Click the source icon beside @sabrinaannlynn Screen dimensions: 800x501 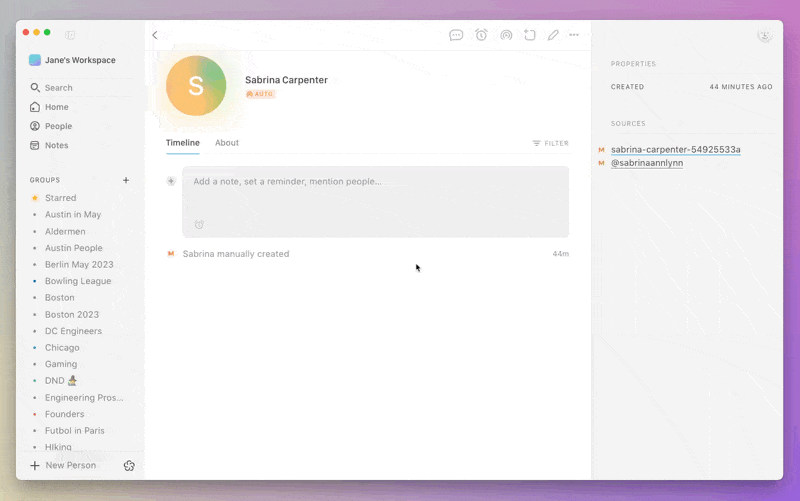tap(602, 163)
